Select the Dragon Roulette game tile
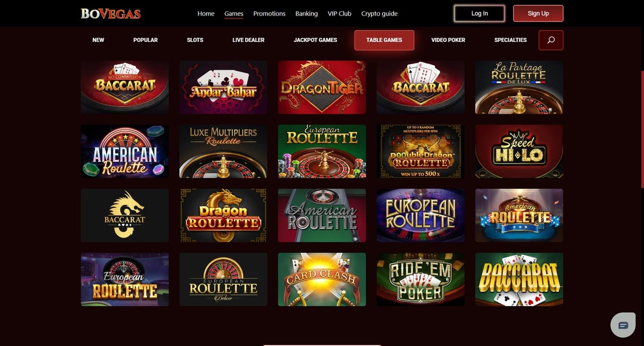644x346 pixels. [x=223, y=215]
